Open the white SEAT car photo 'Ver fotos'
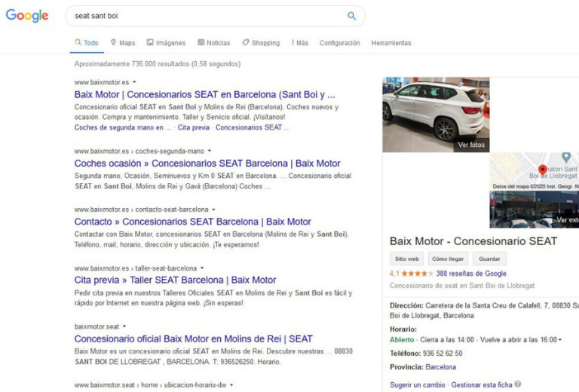 pos(436,115)
